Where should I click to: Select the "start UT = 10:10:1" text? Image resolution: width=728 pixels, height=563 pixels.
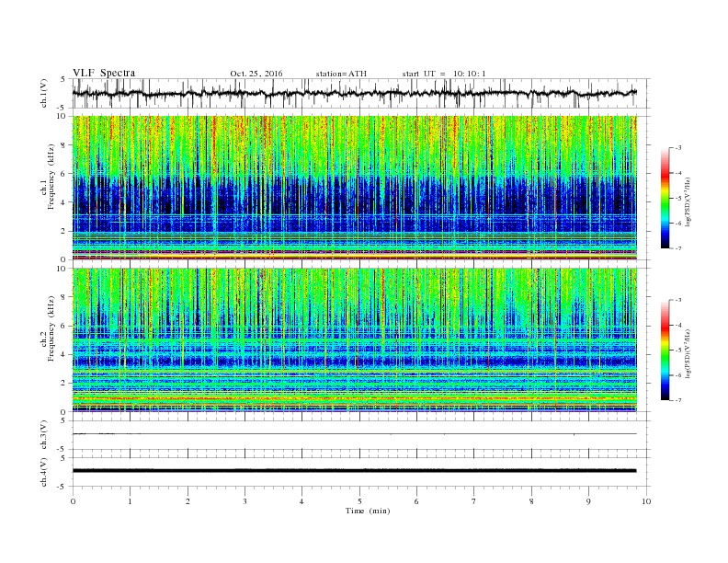point(444,74)
